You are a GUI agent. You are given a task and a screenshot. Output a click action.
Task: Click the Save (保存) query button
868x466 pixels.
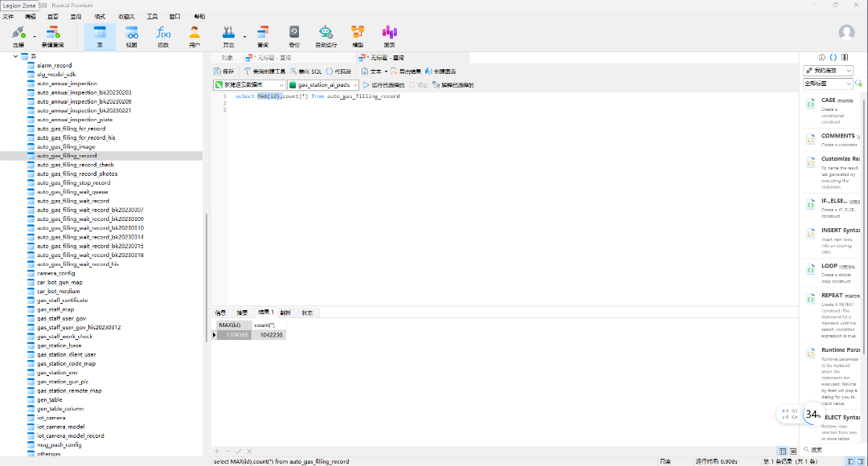tap(223, 72)
